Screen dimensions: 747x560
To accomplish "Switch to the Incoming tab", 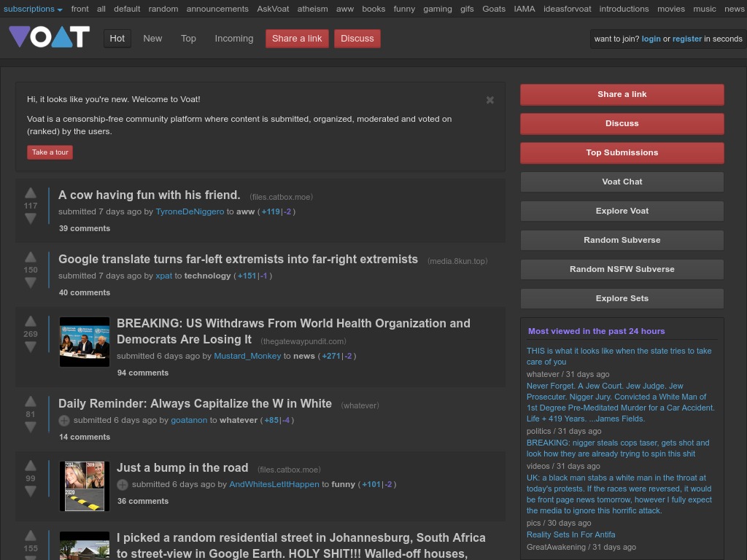I will coord(233,38).
